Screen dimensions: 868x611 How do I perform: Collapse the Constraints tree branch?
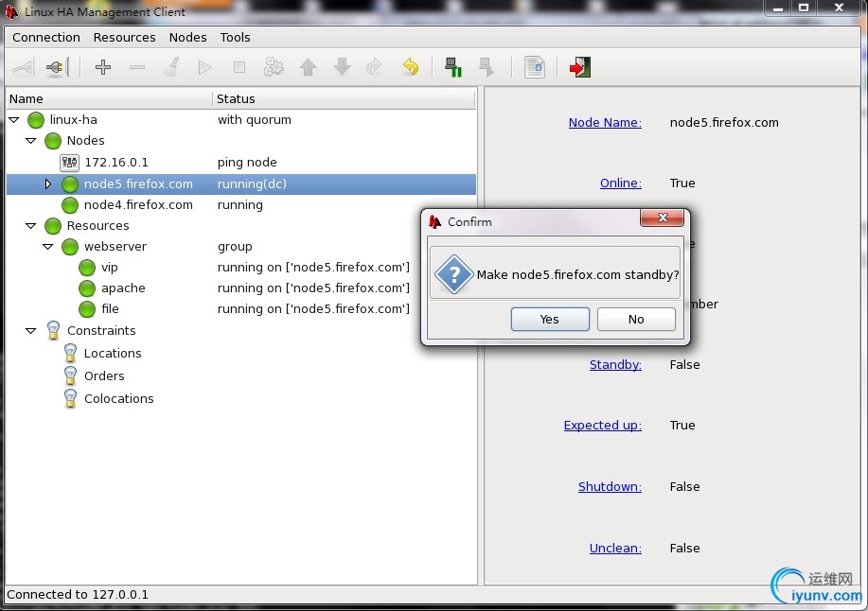[x=31, y=331]
